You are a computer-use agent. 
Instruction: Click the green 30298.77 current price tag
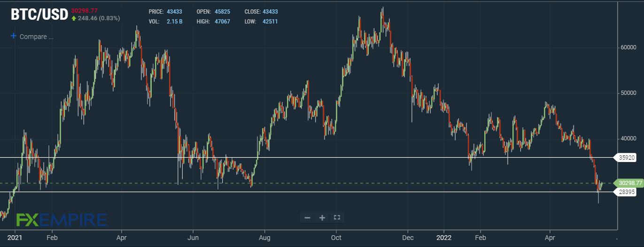point(628,183)
